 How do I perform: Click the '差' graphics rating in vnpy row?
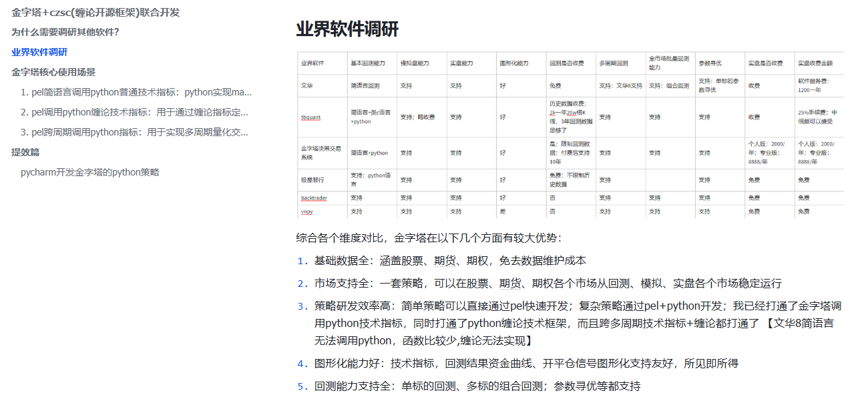click(x=521, y=211)
